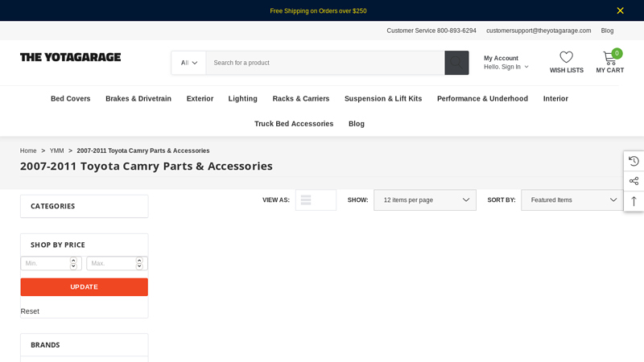Switch to list view icon
644x362 pixels.
click(x=306, y=200)
